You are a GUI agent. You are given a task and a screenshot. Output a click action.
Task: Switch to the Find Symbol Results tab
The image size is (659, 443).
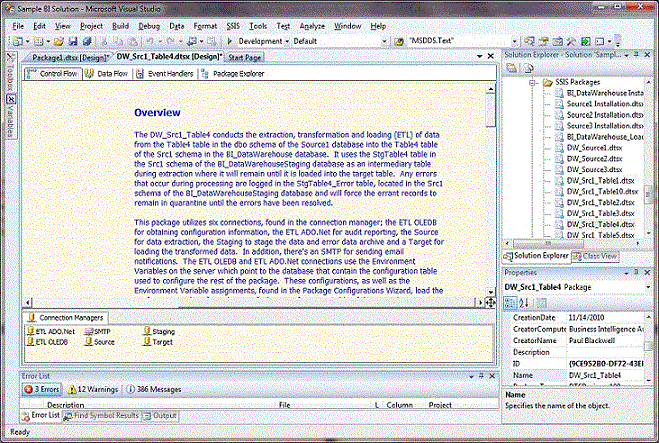[x=101, y=416]
